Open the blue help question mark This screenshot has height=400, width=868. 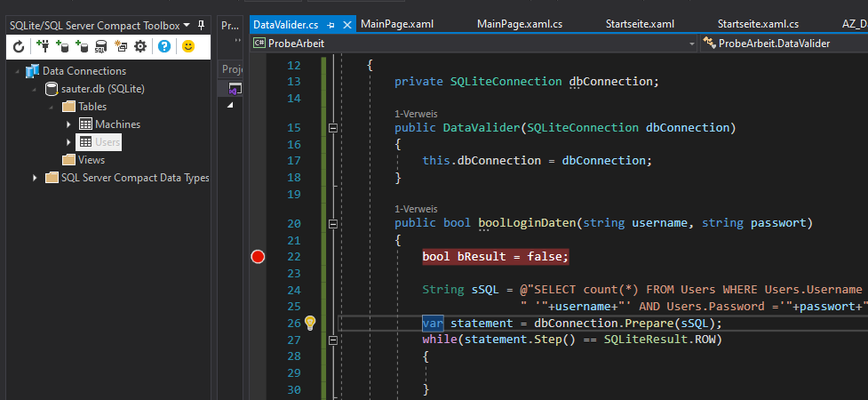163,46
